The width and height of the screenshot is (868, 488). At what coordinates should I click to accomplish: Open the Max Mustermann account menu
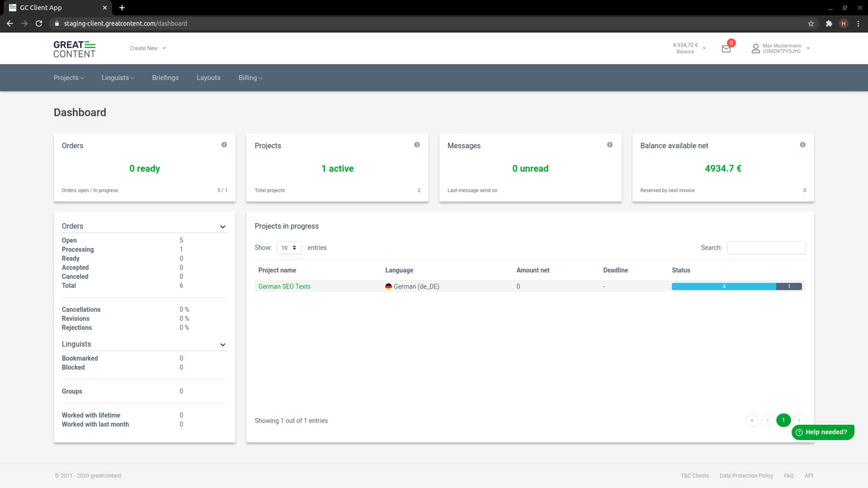(x=780, y=48)
